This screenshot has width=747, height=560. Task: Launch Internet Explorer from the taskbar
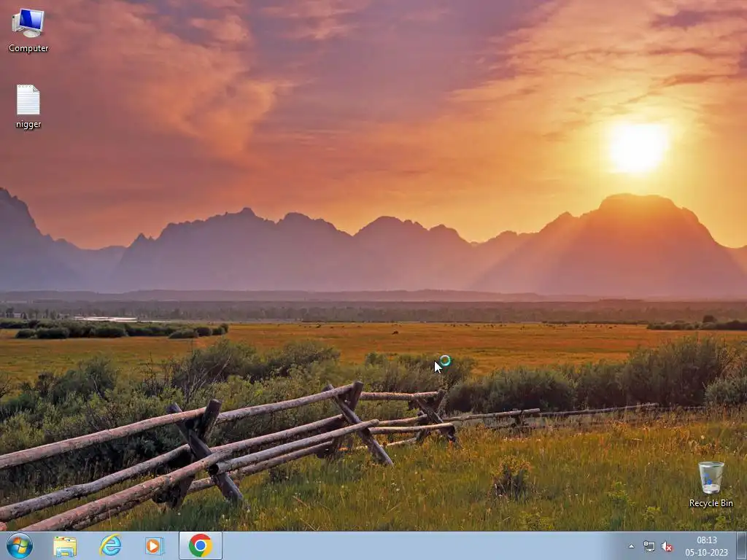point(111,545)
